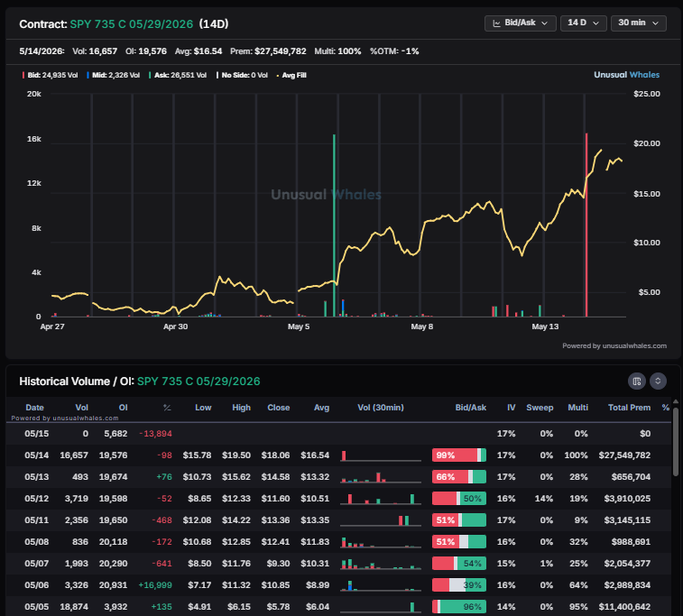Click the SPY 735 C 05/29/2026 contract title
This screenshot has width=683, height=616.
(132, 24)
